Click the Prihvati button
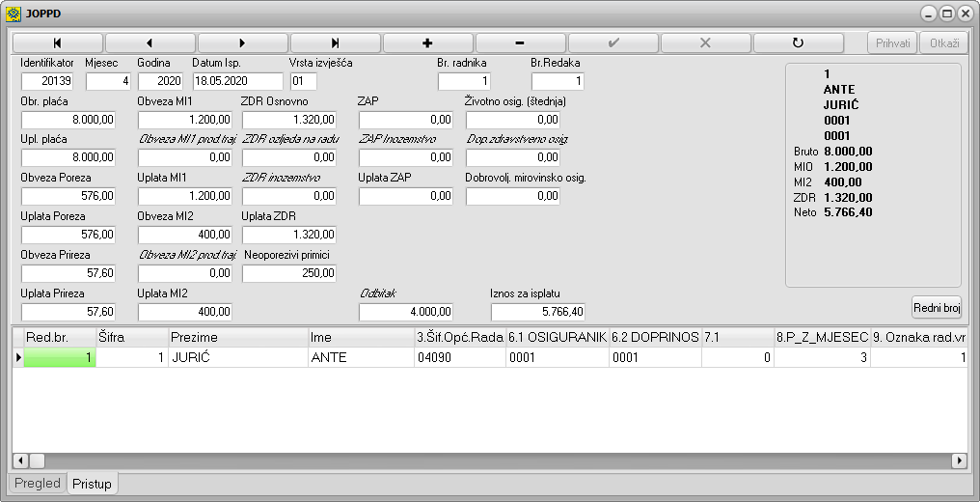The width and height of the screenshot is (980, 502). pyautogui.click(x=892, y=43)
